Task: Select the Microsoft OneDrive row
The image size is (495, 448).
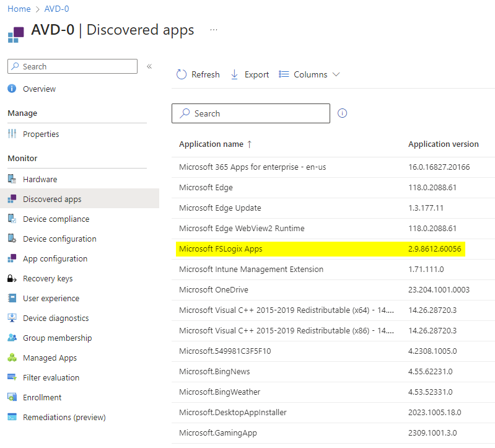Action: (x=333, y=290)
